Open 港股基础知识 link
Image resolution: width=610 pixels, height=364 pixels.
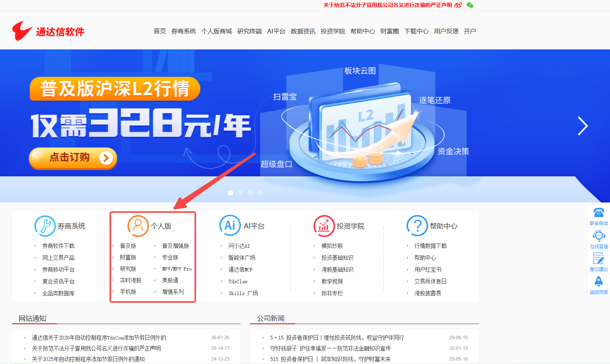[x=337, y=269]
